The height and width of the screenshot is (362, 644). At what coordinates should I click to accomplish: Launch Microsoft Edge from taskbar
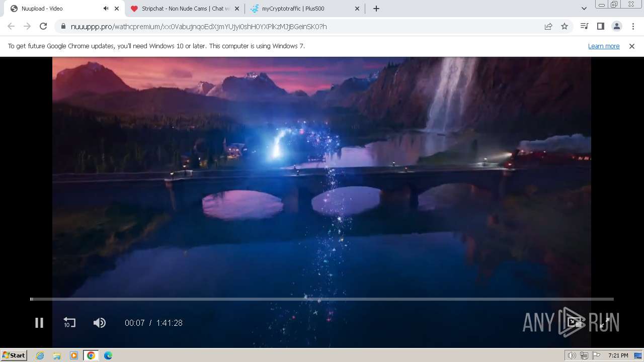[x=108, y=355]
